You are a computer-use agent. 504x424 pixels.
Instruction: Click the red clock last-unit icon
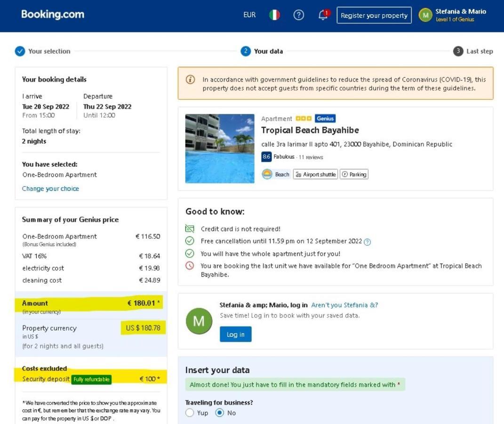190,266
